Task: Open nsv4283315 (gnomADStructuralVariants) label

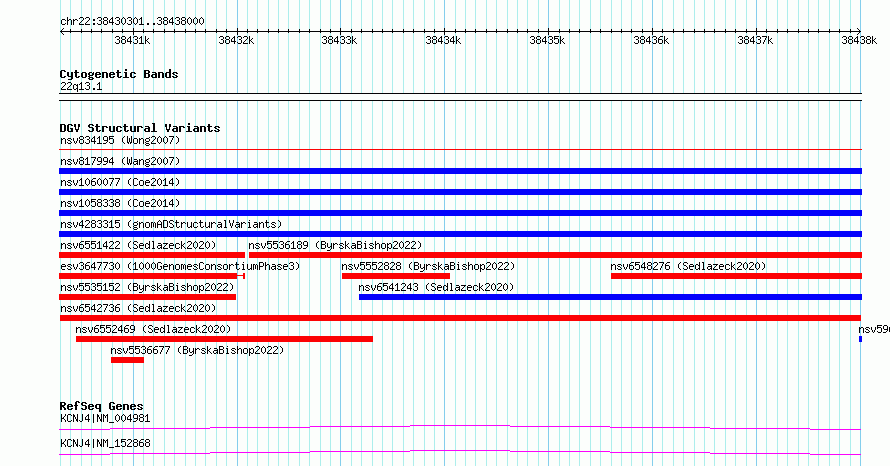Action: tap(171, 224)
